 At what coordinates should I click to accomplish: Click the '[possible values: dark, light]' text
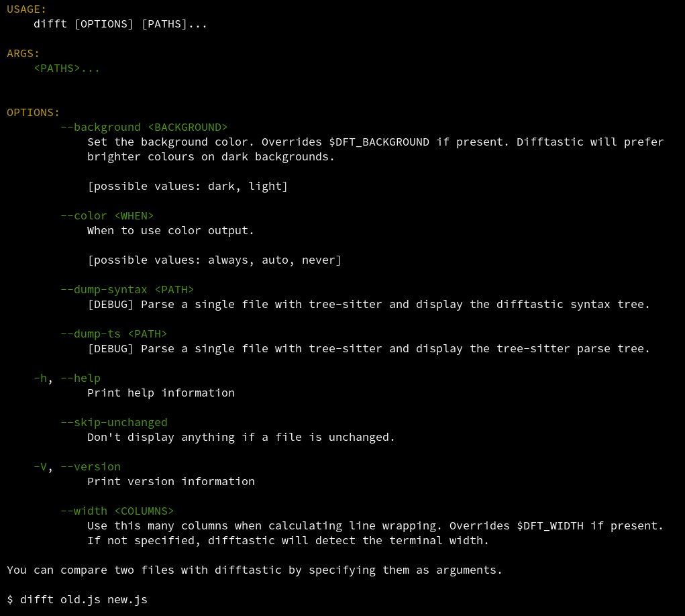(187, 186)
